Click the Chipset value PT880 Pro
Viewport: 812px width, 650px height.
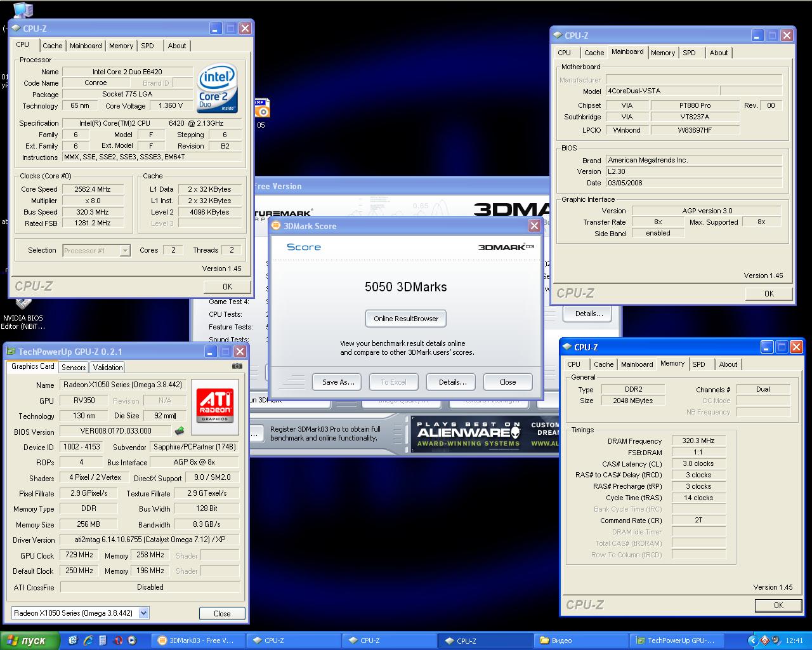click(695, 105)
